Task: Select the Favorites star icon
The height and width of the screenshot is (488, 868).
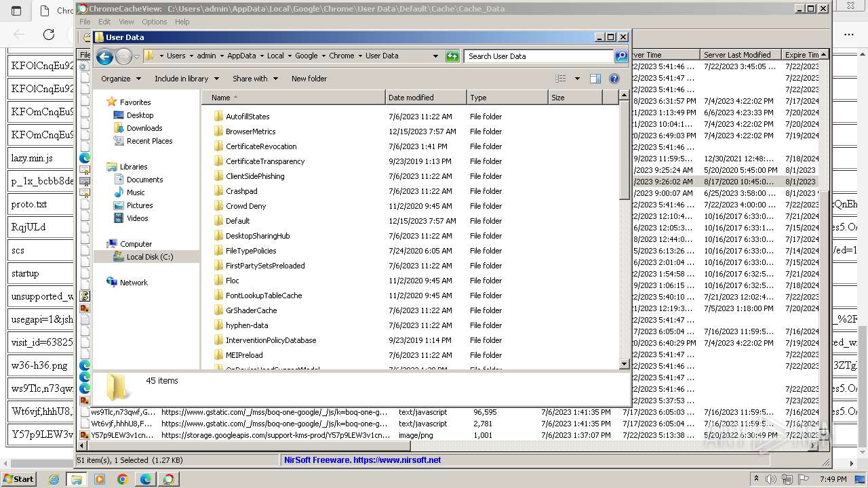Action: click(x=112, y=102)
